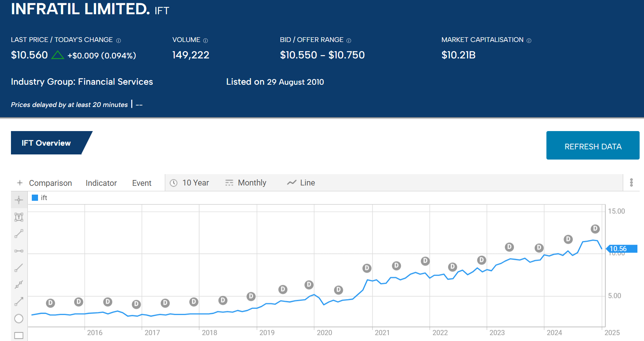644x341 pixels.
Task: Click the leftmost dividend D marker on chart
Action: click(50, 303)
